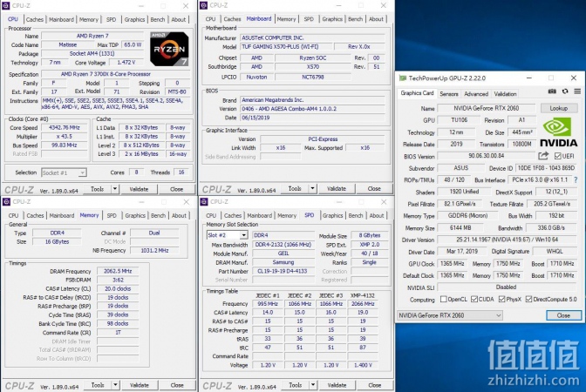Image resolution: width=586 pixels, height=392 pixels.
Task: Expand Tools arrow in CPU-Z Memory window
Action: click(115, 385)
